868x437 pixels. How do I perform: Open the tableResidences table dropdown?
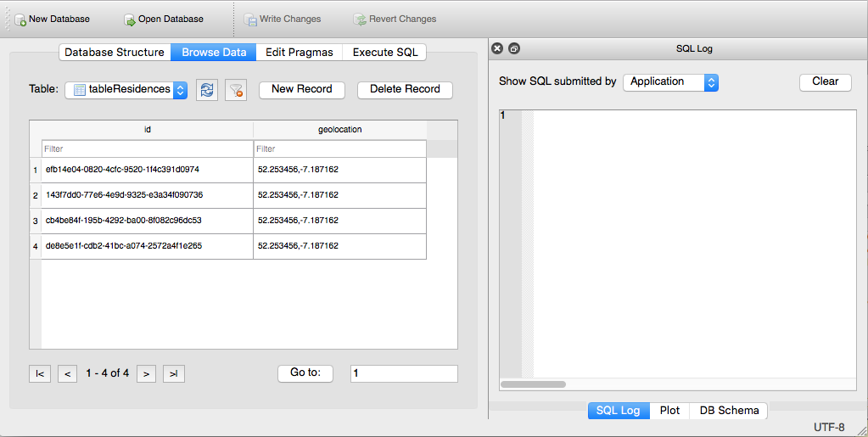pos(126,90)
